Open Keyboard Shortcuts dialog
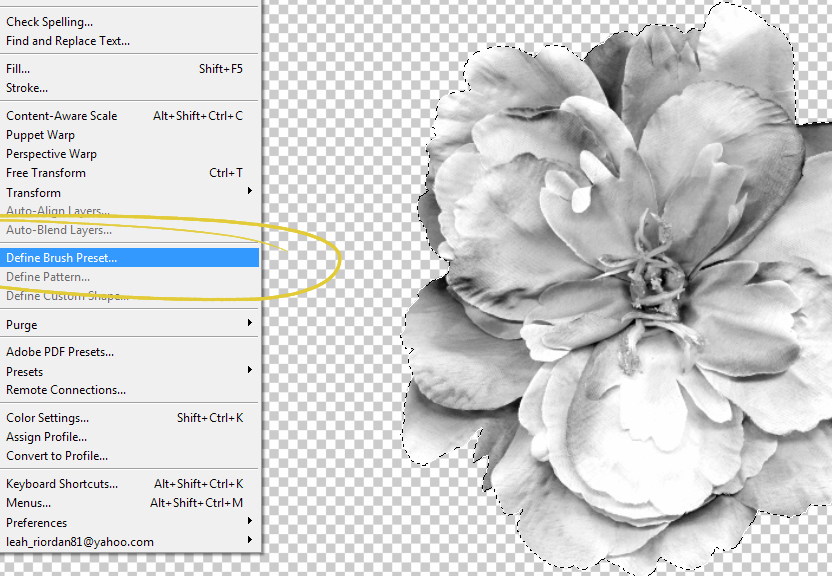Image resolution: width=832 pixels, height=576 pixels. coord(129,484)
